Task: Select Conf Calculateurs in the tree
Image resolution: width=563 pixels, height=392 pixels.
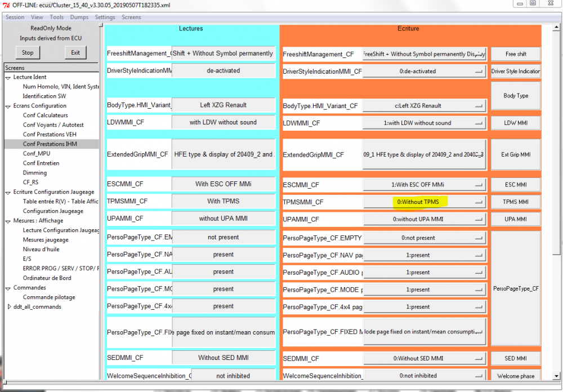Action: (x=45, y=115)
